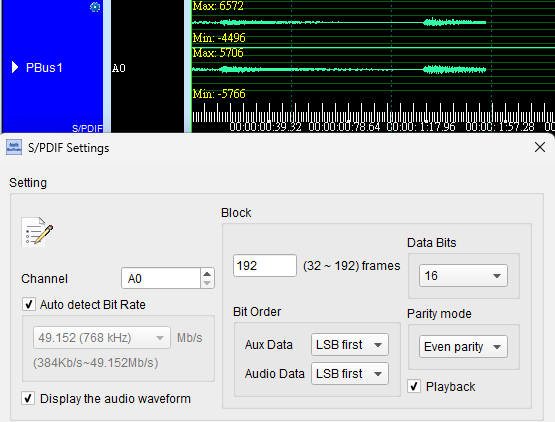Click the 00:00:00:39.32 timeline marker

[x=265, y=127]
